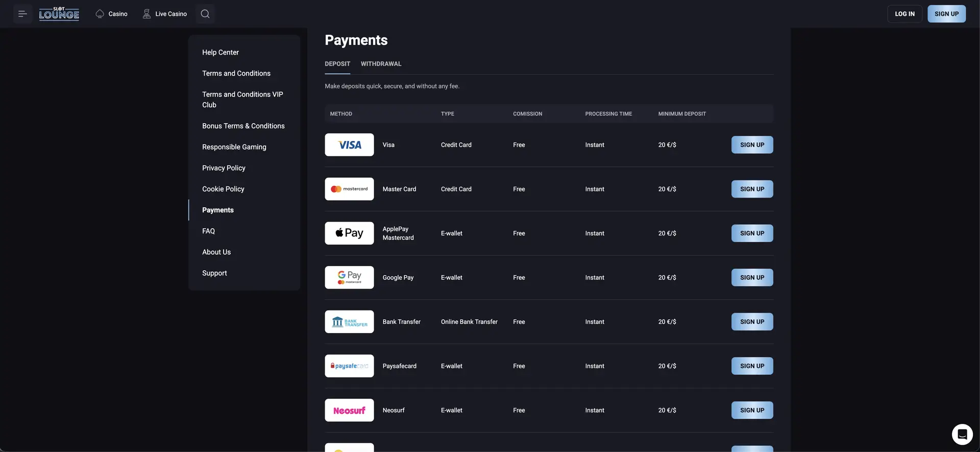This screenshot has height=452, width=980.
Task: Select the DEPOSIT tab
Action: pos(337,64)
